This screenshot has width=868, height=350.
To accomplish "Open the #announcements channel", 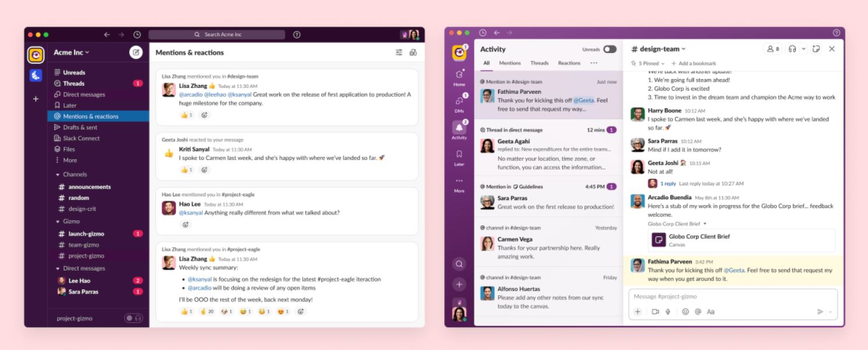I will [98, 187].
